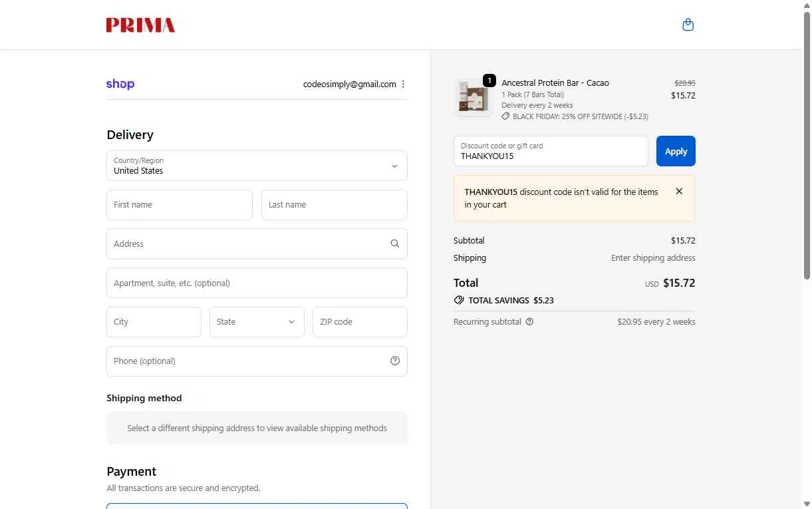Click the 'Delivery every 2 weeks' text
Viewport: 812px width, 509px height.
(537, 106)
